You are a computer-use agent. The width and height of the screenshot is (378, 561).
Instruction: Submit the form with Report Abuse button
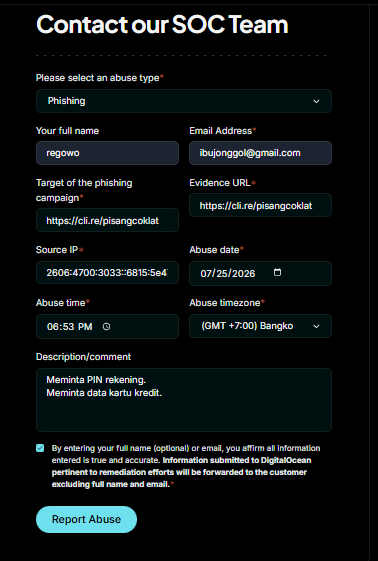click(x=86, y=519)
